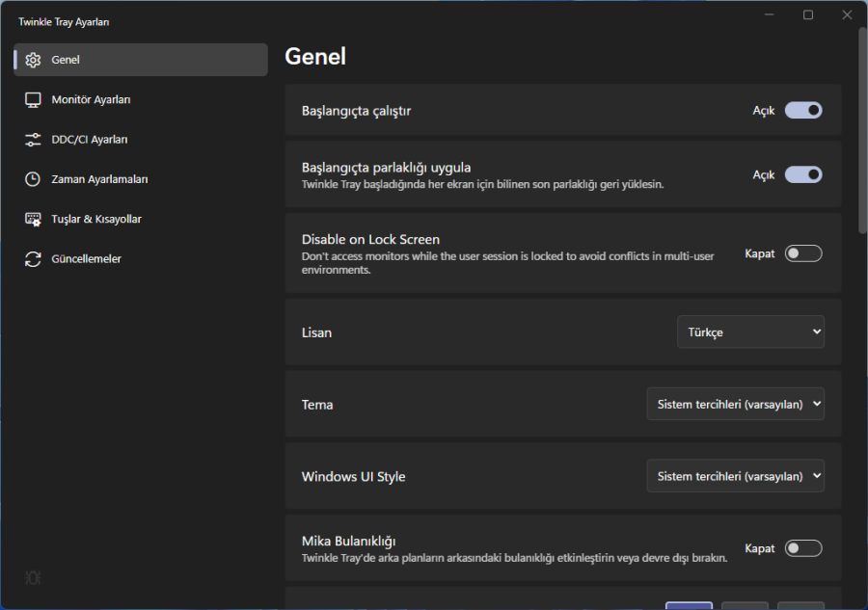This screenshot has height=610, width=868.
Task: Minimize the Twinkle Tray settings window
Action: (x=769, y=14)
